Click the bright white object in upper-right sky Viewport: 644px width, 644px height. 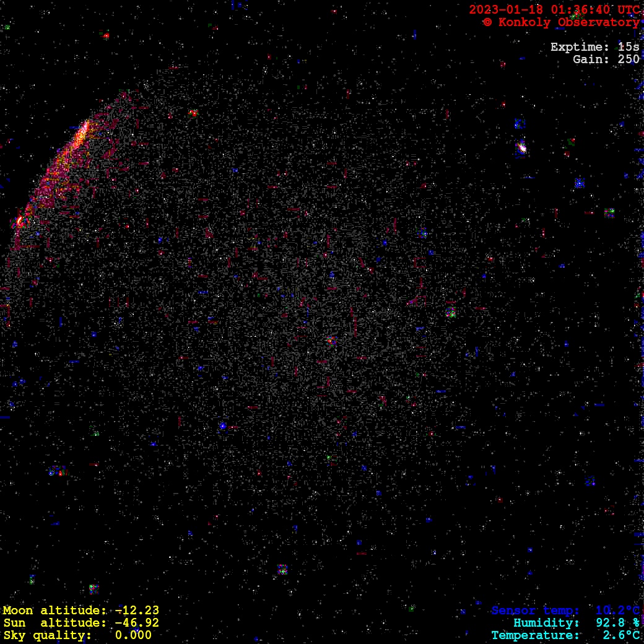point(521,148)
